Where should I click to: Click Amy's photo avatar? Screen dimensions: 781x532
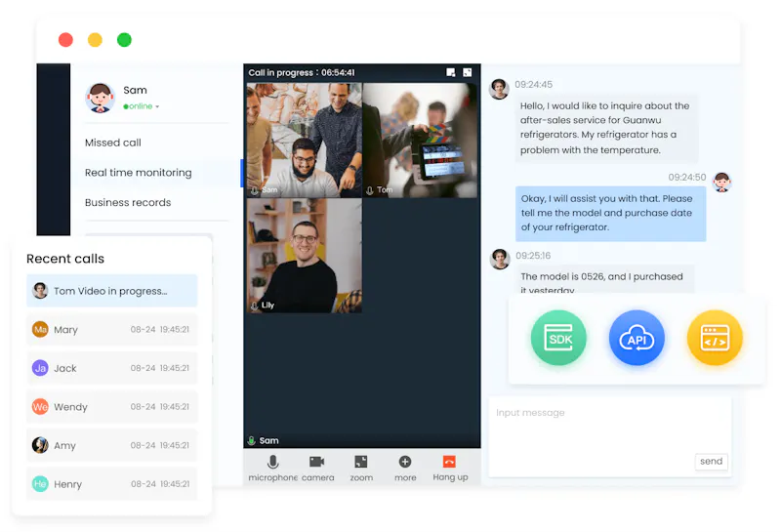coord(40,445)
